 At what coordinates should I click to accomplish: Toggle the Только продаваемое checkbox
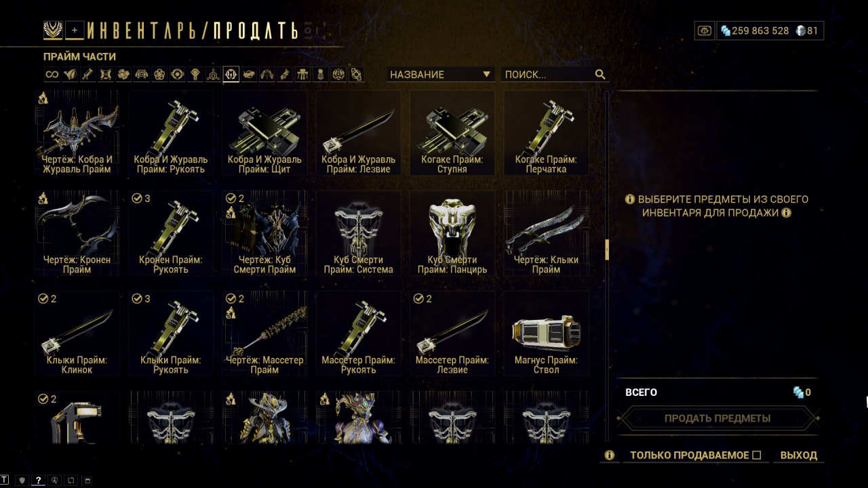click(757, 455)
